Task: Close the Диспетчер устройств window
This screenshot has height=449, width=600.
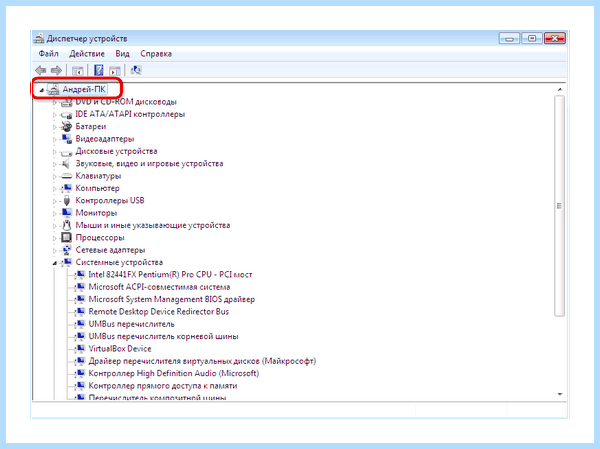Action: [555, 38]
